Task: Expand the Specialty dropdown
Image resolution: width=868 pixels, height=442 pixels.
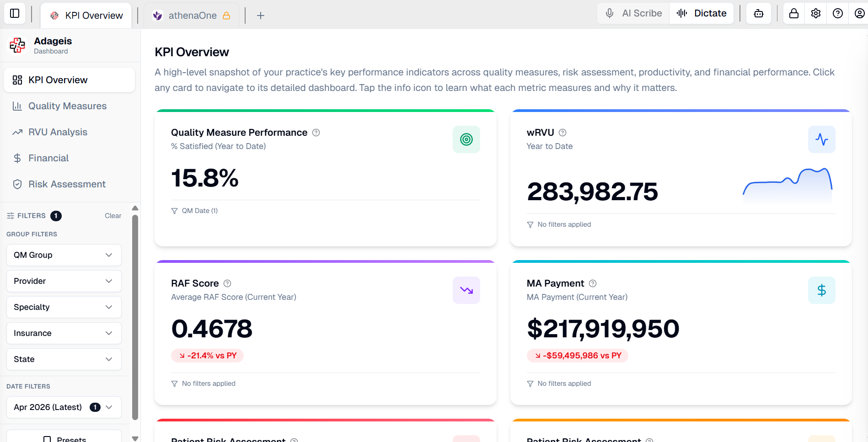Action: [x=64, y=307]
